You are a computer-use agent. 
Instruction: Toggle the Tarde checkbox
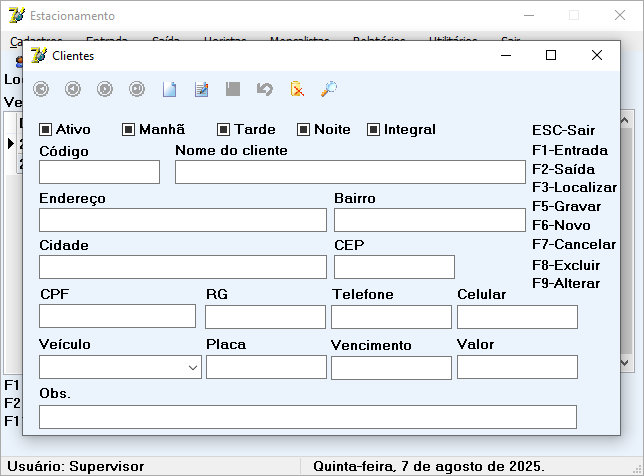click(x=223, y=129)
